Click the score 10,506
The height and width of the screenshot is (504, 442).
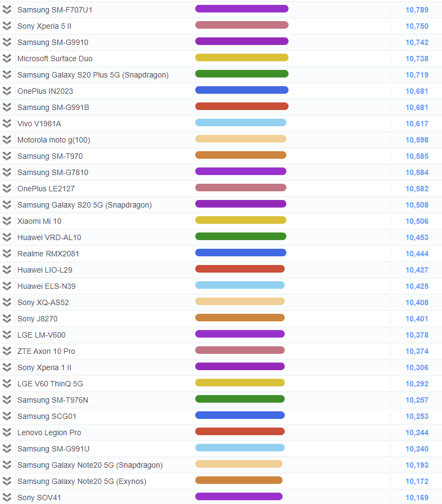tap(417, 222)
